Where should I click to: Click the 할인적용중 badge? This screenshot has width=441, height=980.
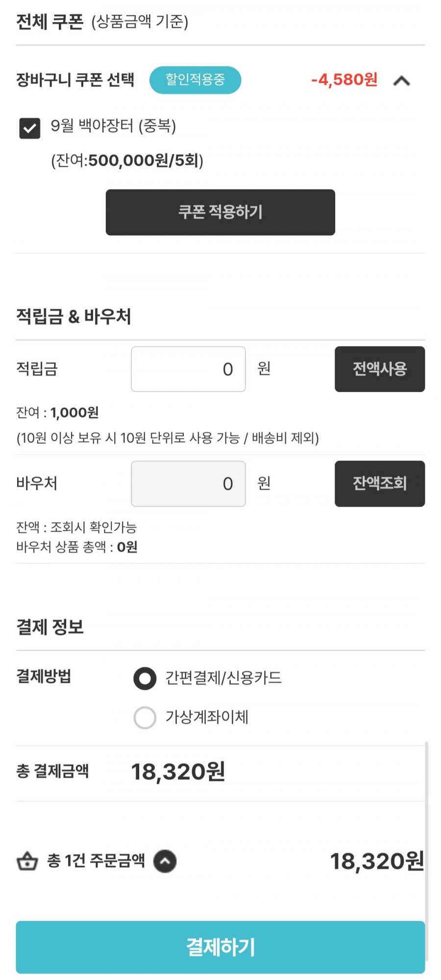[195, 79]
